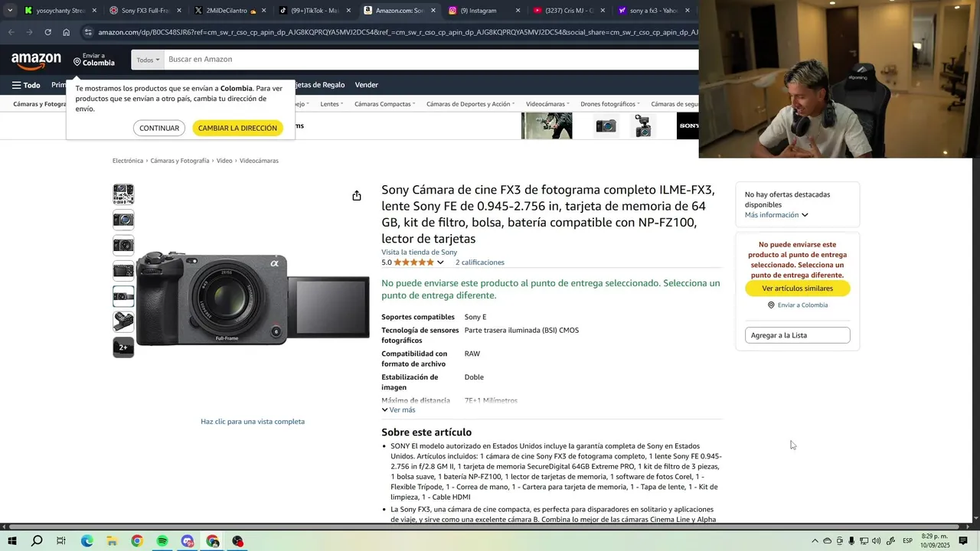Click the microphone tray icon

click(x=851, y=541)
